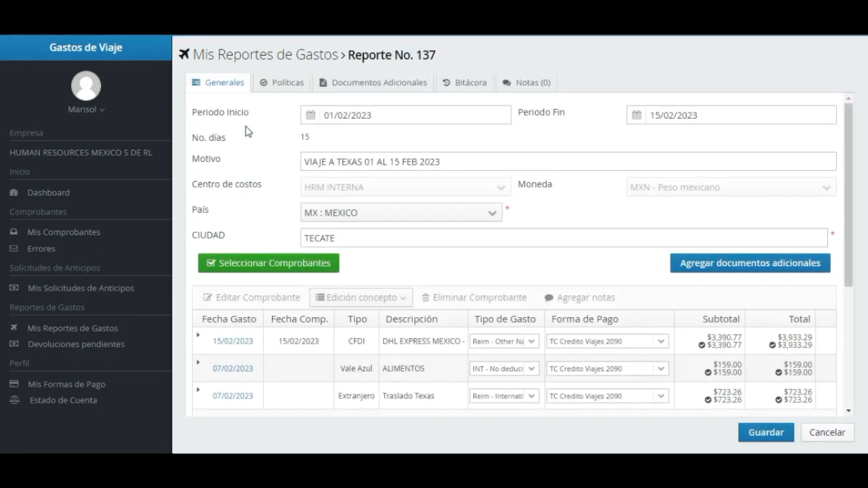Open the 07/02/2023 date link in Traslado Texas row
The image size is (868, 488).
coord(233,396)
